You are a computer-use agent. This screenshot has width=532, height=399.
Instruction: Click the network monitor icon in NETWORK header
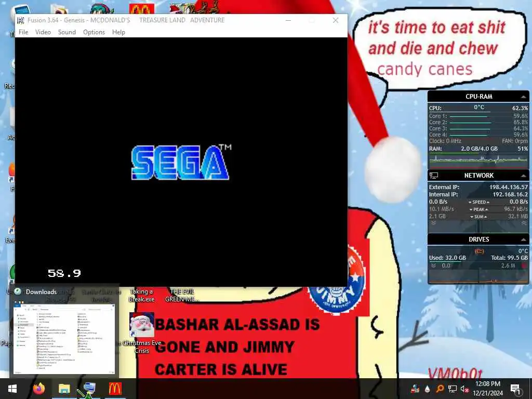pyautogui.click(x=434, y=176)
